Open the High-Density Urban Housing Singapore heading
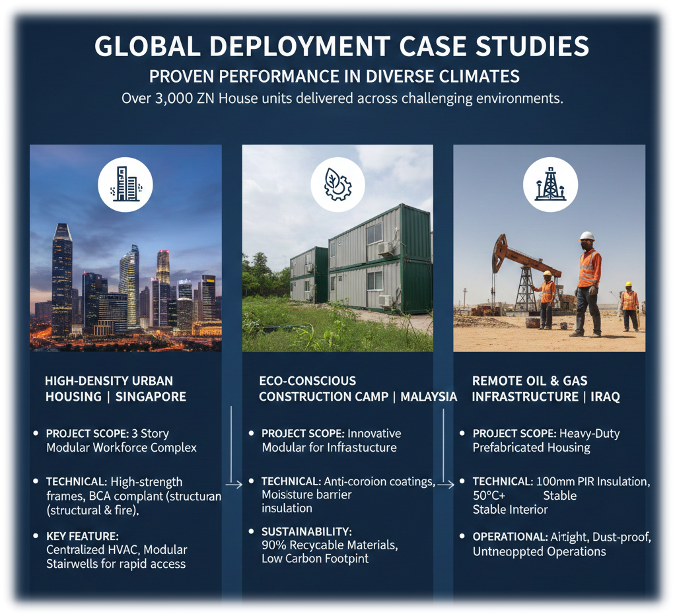The height and width of the screenshot is (616, 675). (115, 389)
